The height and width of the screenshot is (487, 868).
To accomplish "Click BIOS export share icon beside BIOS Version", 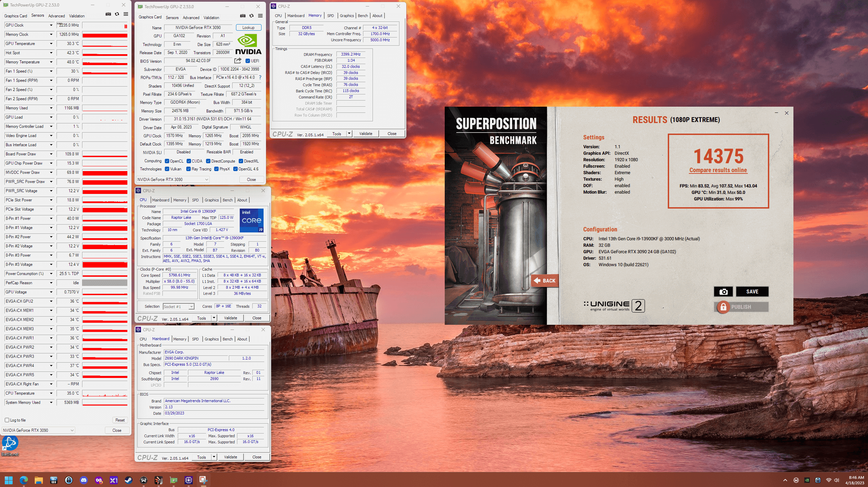I will [238, 61].
